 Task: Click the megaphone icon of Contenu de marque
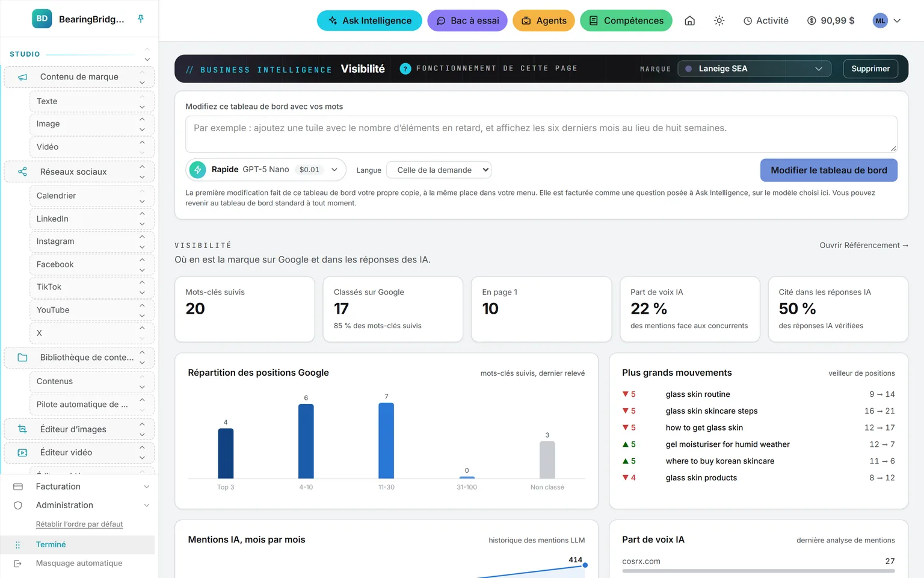coord(23,77)
